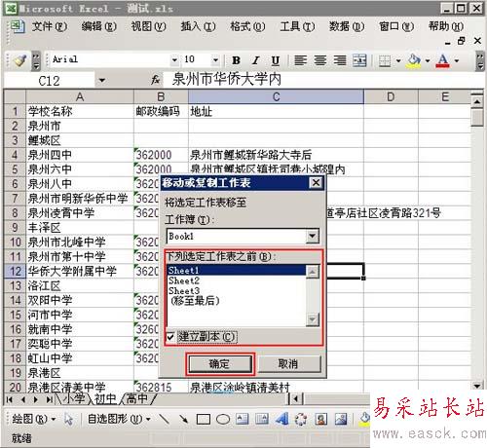Apply fill color bucket
Image resolution: width=487 pixels, height=448 pixels.
click(x=414, y=60)
